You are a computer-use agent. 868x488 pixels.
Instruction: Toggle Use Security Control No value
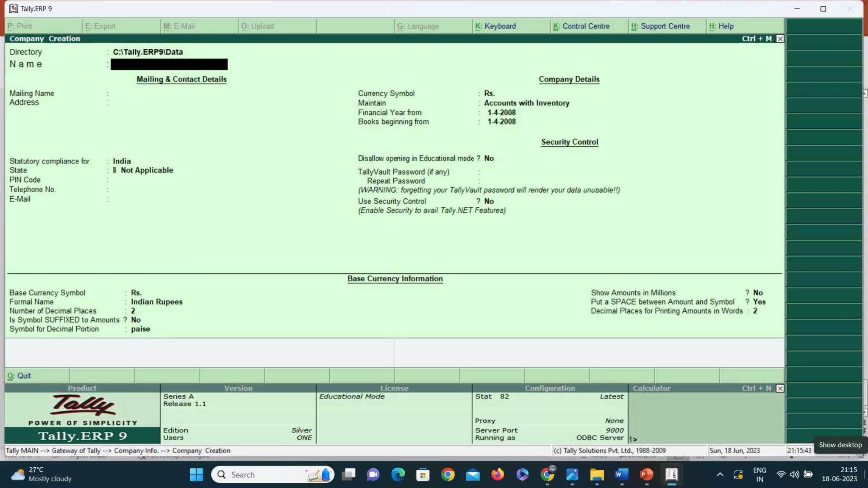(489, 201)
